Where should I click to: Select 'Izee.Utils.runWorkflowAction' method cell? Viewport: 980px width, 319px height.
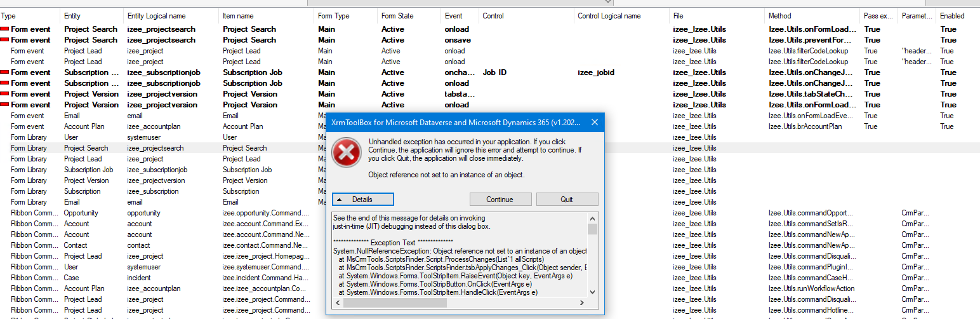(811, 288)
